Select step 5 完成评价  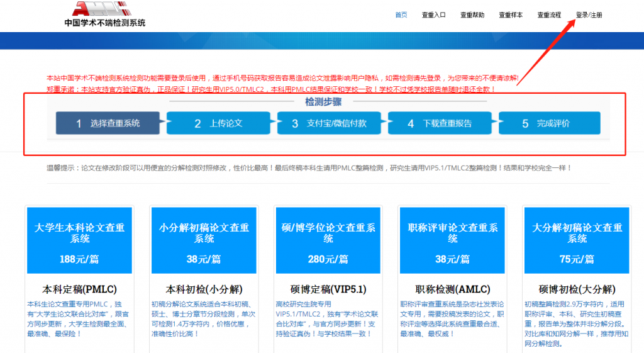click(550, 123)
